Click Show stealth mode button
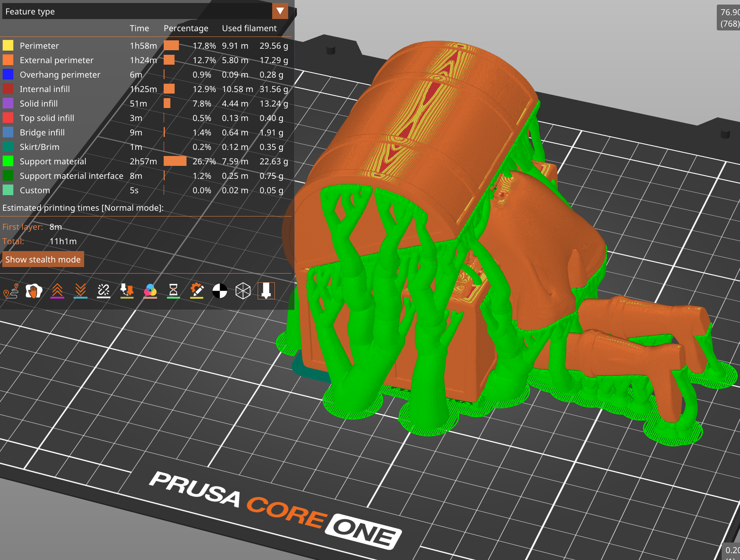The image size is (740, 560). 43,259
